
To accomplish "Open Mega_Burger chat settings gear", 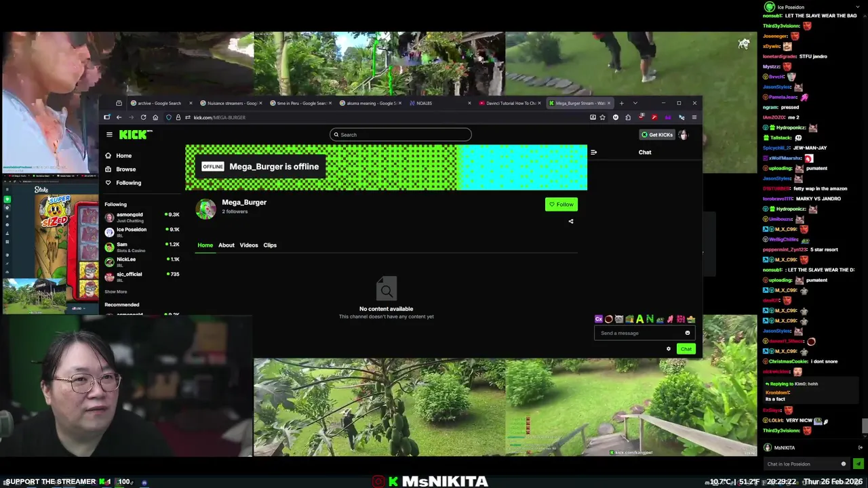I will coord(668,349).
